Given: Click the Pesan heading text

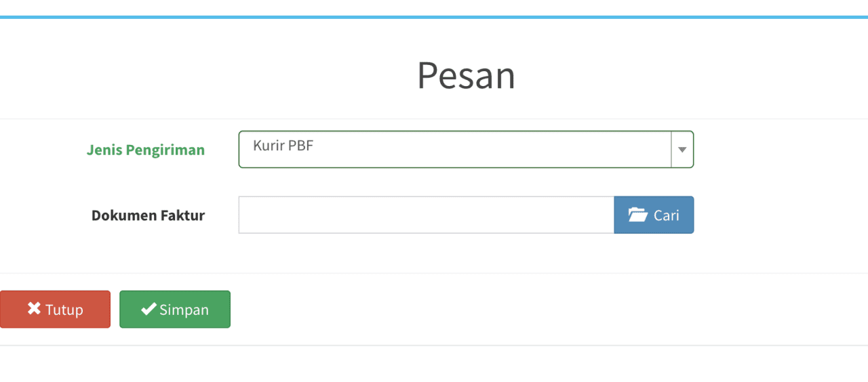Looking at the screenshot, I should click(466, 75).
